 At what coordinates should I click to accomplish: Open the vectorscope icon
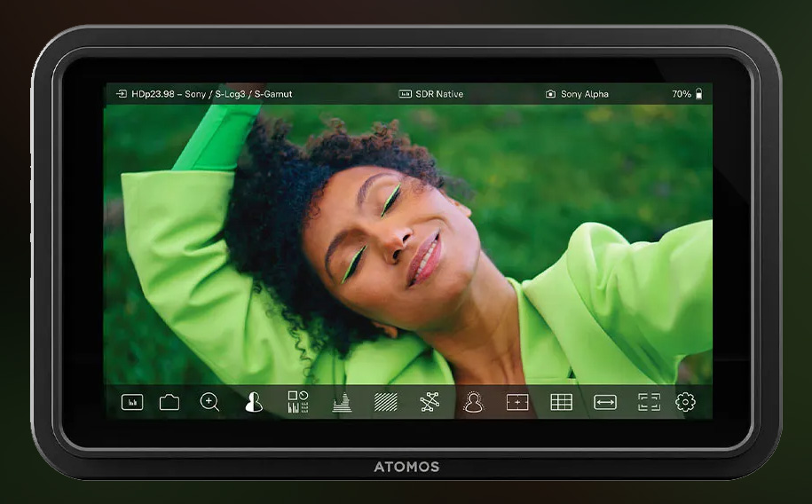[430, 402]
